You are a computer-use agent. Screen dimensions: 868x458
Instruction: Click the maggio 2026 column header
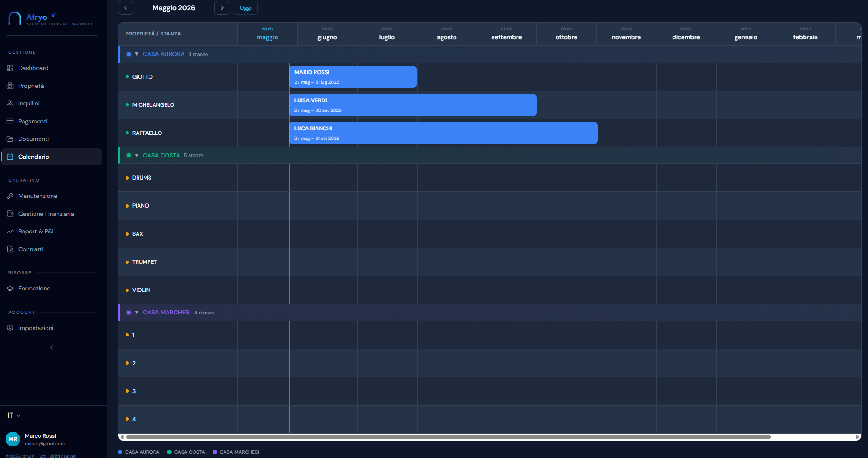pyautogui.click(x=267, y=34)
